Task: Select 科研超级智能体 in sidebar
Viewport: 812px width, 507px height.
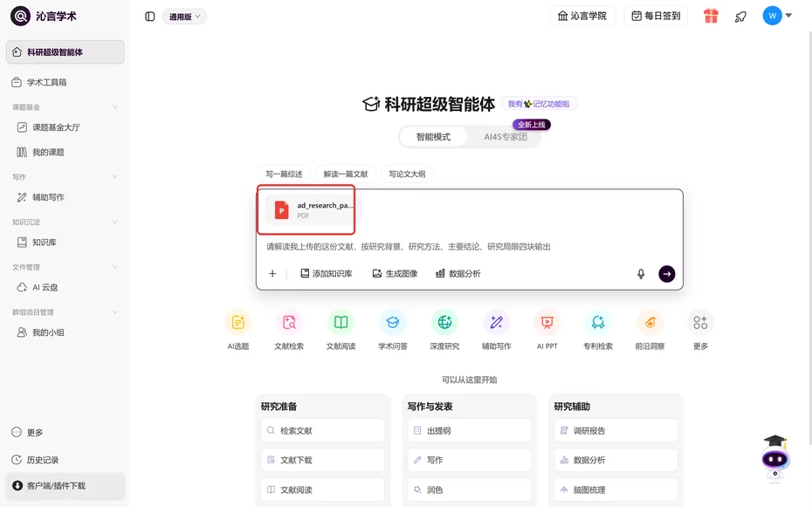Action: pyautogui.click(x=65, y=51)
